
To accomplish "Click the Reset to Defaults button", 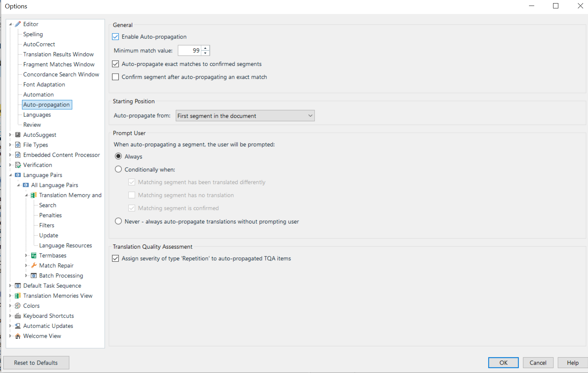I will click(x=36, y=363).
